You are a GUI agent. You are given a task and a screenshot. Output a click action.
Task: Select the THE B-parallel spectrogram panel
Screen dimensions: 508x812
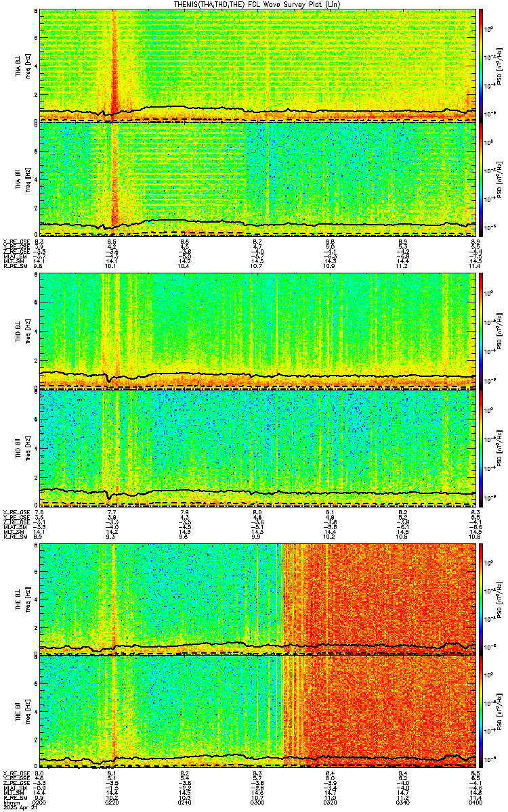click(x=257, y=713)
